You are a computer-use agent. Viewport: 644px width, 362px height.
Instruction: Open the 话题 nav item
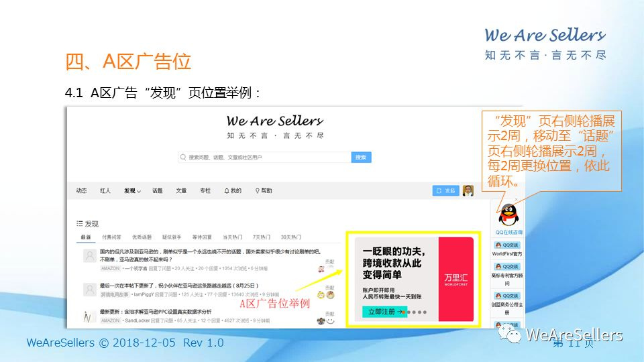pyautogui.click(x=157, y=191)
